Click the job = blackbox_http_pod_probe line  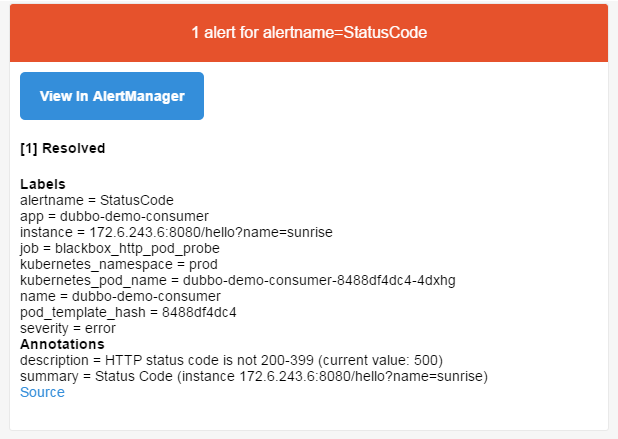tap(120, 248)
